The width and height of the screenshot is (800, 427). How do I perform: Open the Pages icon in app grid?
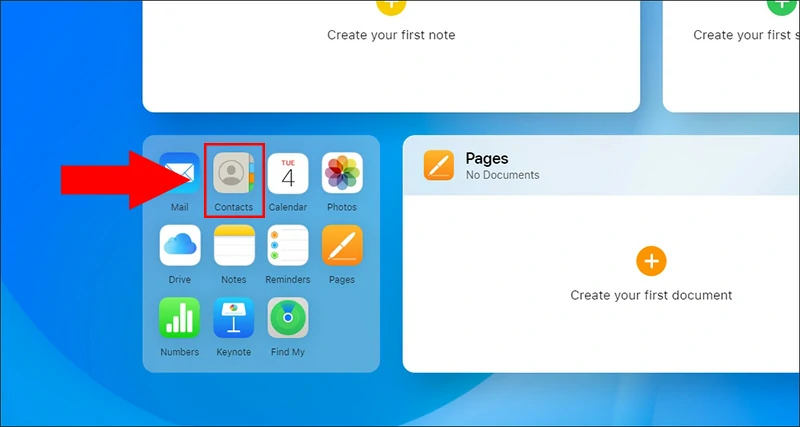[342, 245]
